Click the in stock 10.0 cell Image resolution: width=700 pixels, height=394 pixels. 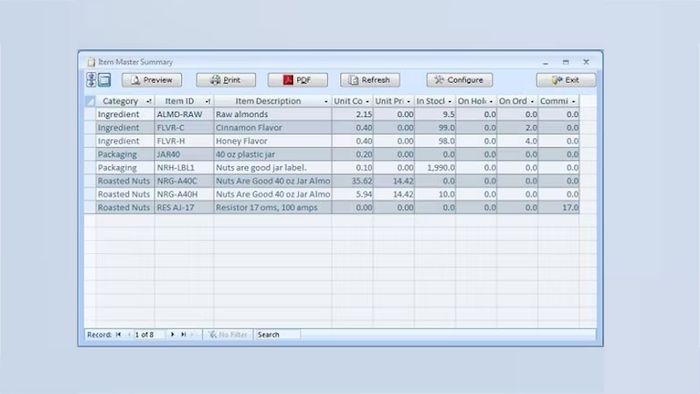(x=435, y=194)
